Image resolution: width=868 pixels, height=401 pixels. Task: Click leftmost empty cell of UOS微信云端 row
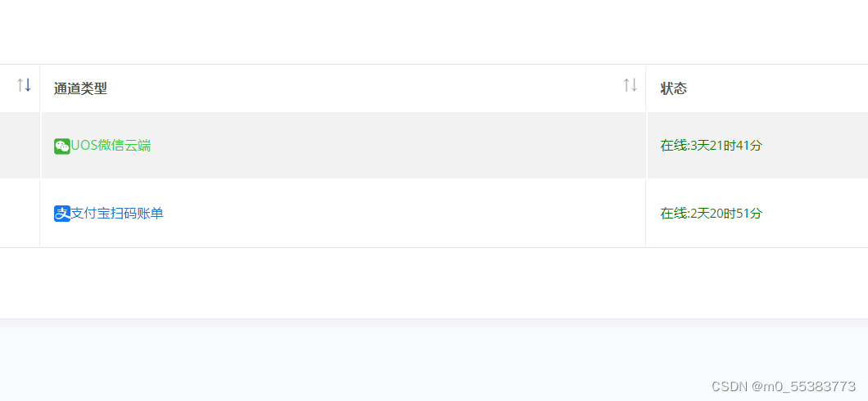[20, 146]
